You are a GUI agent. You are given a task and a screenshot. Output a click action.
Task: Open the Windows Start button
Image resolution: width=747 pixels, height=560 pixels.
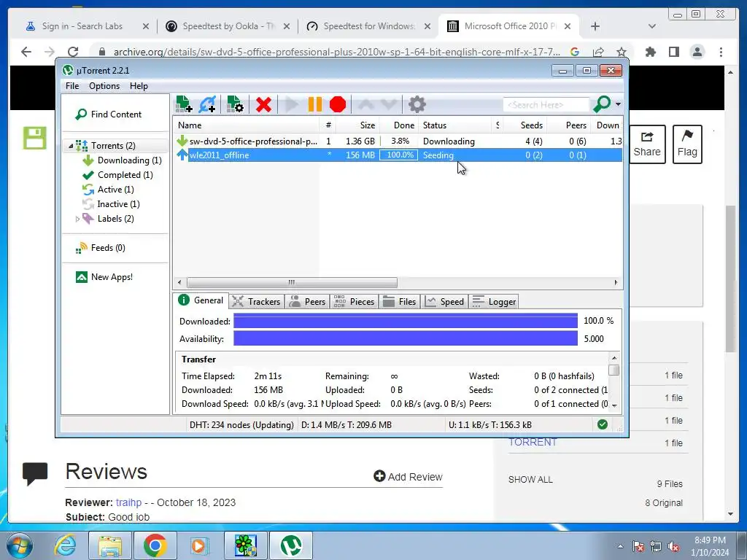[20, 545]
